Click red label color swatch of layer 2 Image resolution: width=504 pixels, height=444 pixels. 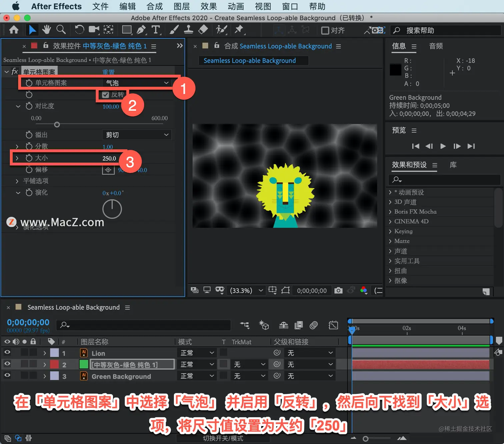pyautogui.click(x=54, y=364)
